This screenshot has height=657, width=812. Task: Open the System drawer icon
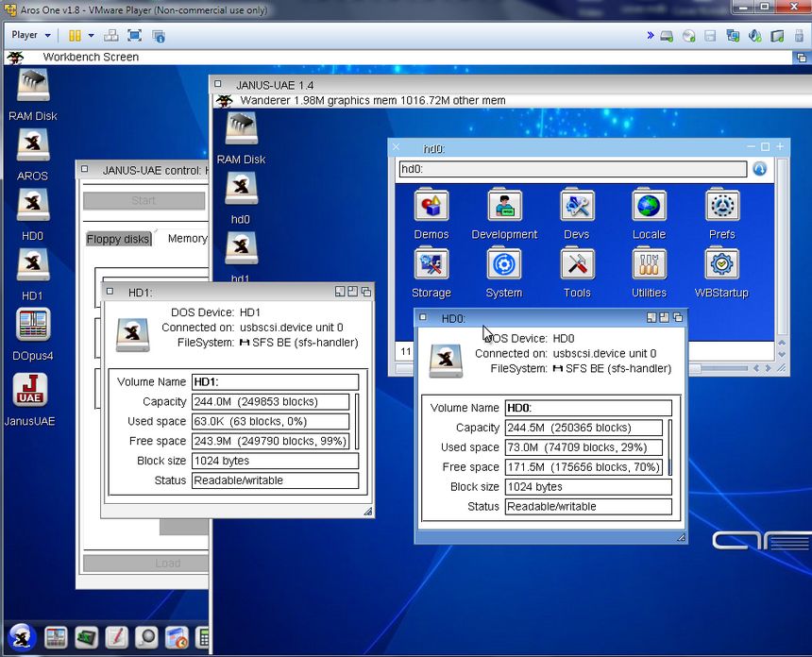[x=503, y=266]
